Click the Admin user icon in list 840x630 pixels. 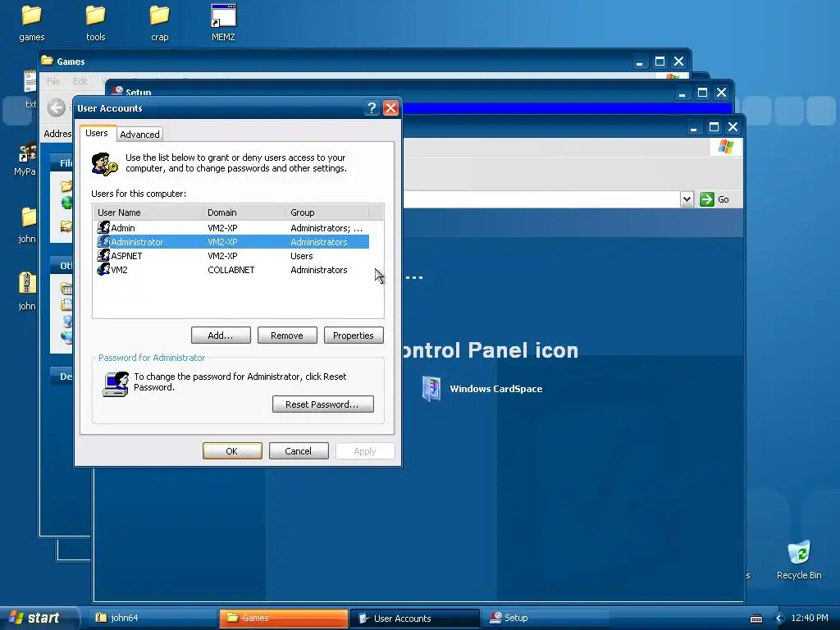point(103,228)
